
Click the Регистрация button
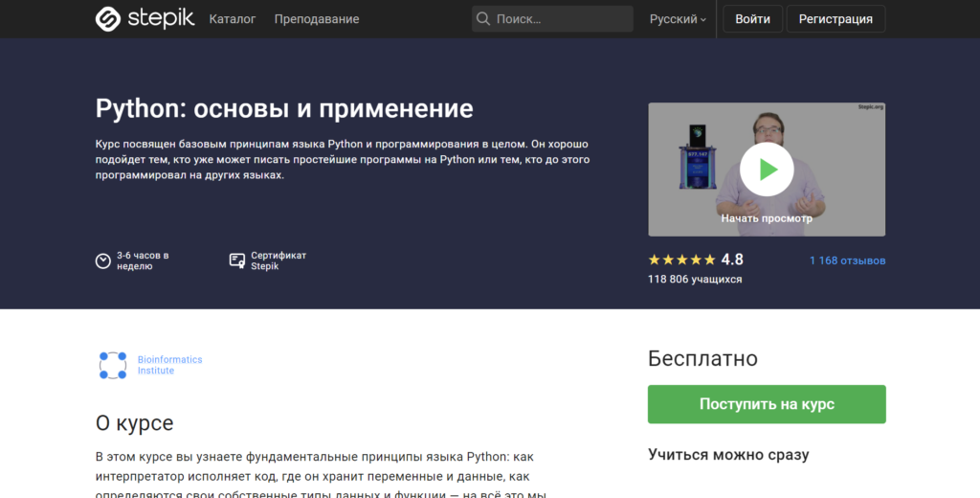point(835,19)
